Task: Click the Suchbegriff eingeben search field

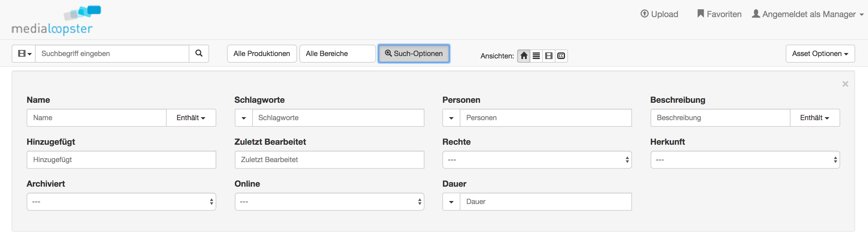Action: [x=112, y=53]
